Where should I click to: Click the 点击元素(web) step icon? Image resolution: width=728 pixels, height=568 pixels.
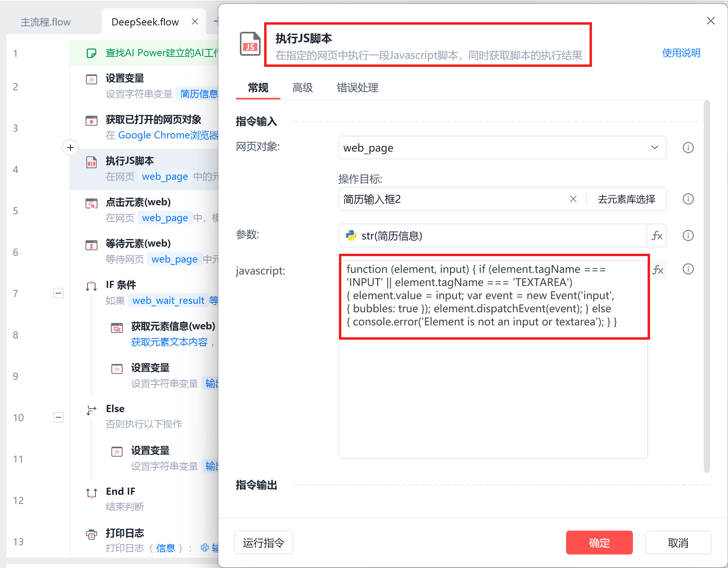91,204
